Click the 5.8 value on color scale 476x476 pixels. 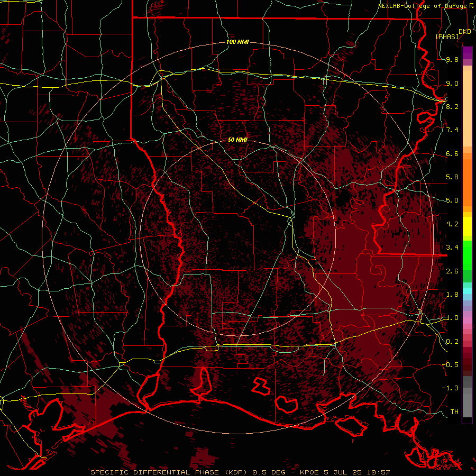click(x=452, y=177)
